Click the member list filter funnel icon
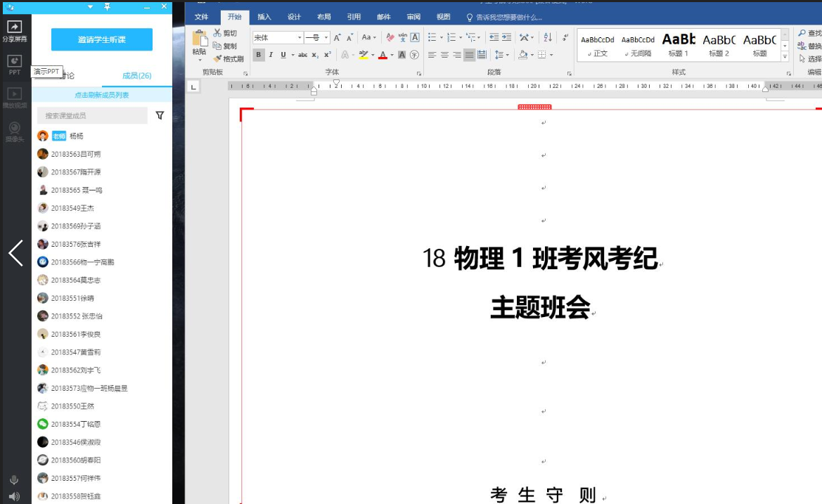The width and height of the screenshot is (822, 504). [x=160, y=115]
